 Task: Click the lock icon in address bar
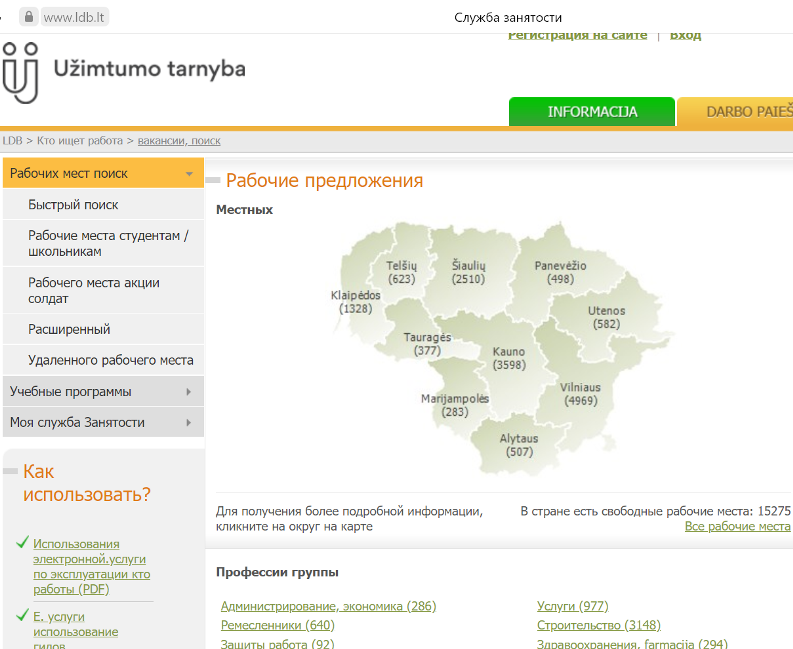point(29,17)
